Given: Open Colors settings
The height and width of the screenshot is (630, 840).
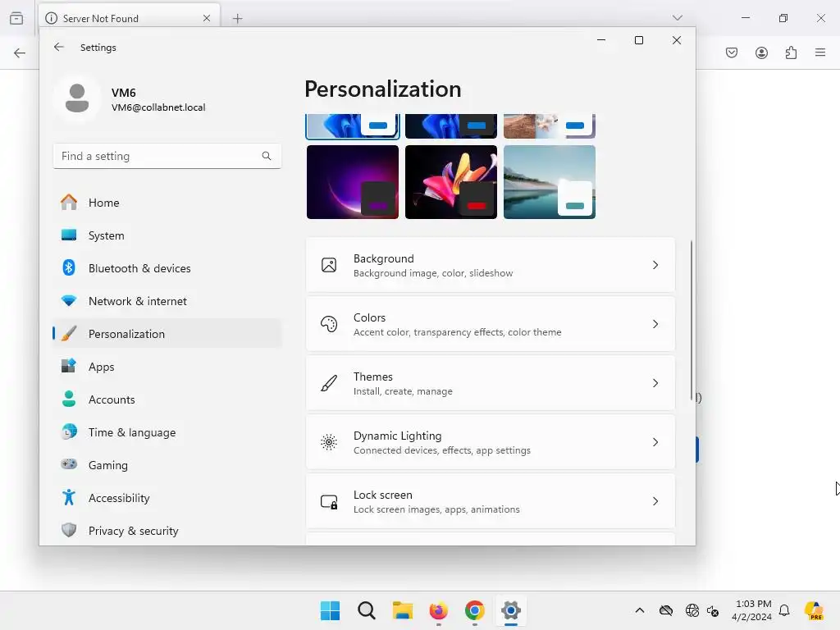Looking at the screenshot, I should click(x=491, y=324).
